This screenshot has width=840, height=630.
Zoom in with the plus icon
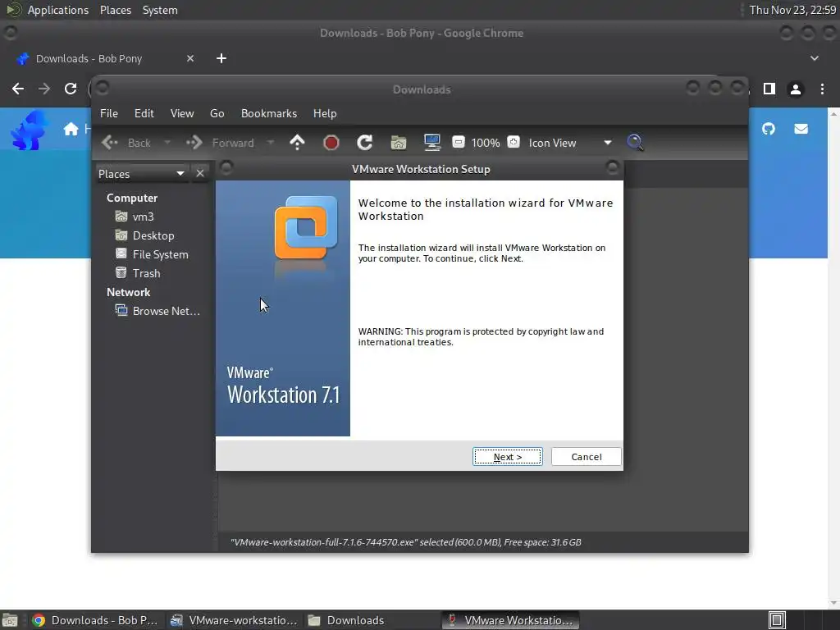(514, 142)
